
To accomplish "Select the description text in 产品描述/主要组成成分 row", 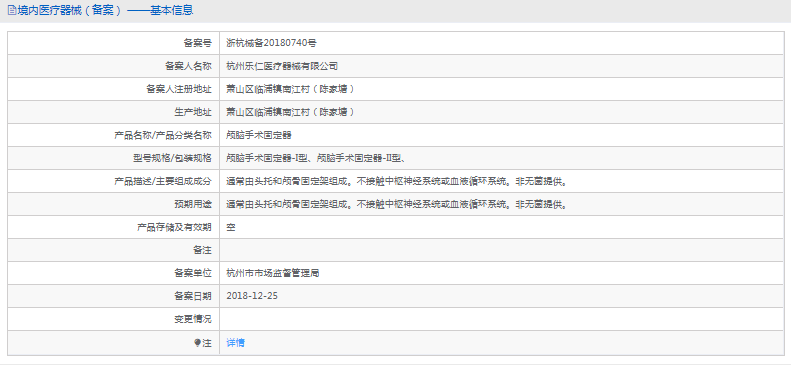I will 398,181.
